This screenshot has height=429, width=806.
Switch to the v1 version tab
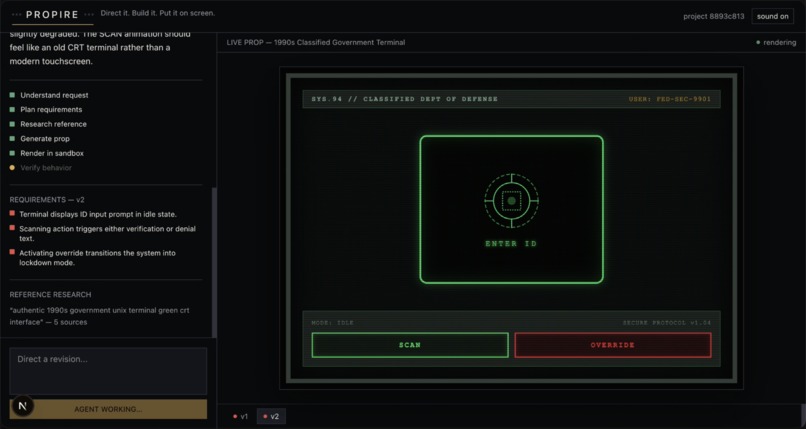coord(240,416)
